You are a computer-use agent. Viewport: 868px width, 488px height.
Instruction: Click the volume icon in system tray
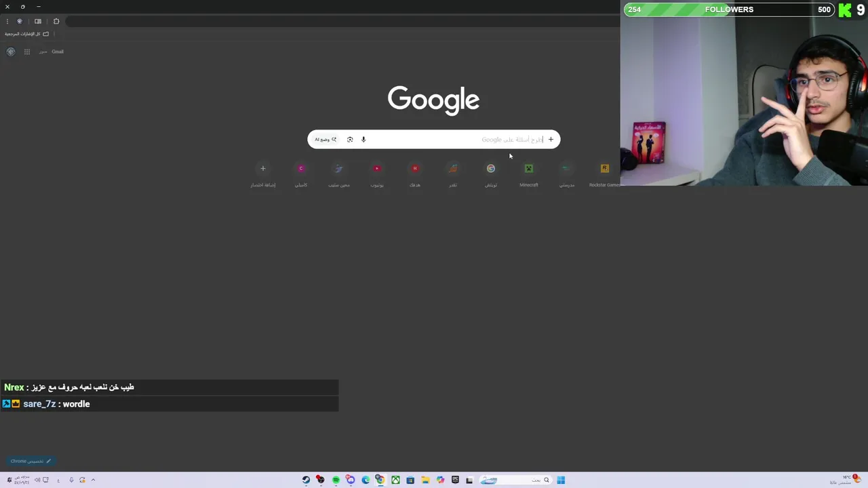(37, 480)
